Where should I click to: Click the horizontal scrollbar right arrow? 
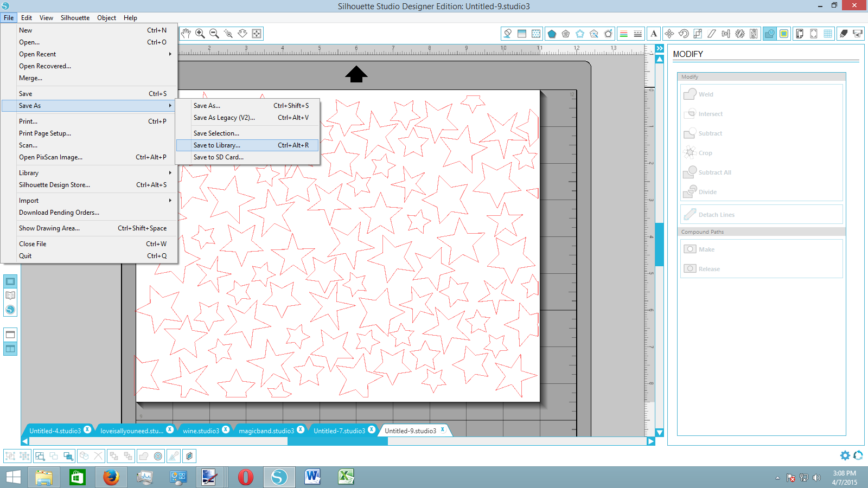coord(650,441)
